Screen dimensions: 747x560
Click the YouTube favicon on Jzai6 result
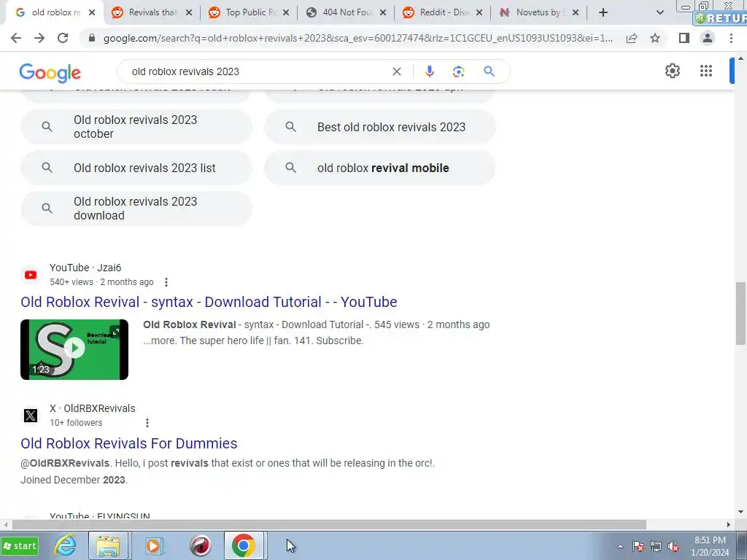[x=31, y=275]
